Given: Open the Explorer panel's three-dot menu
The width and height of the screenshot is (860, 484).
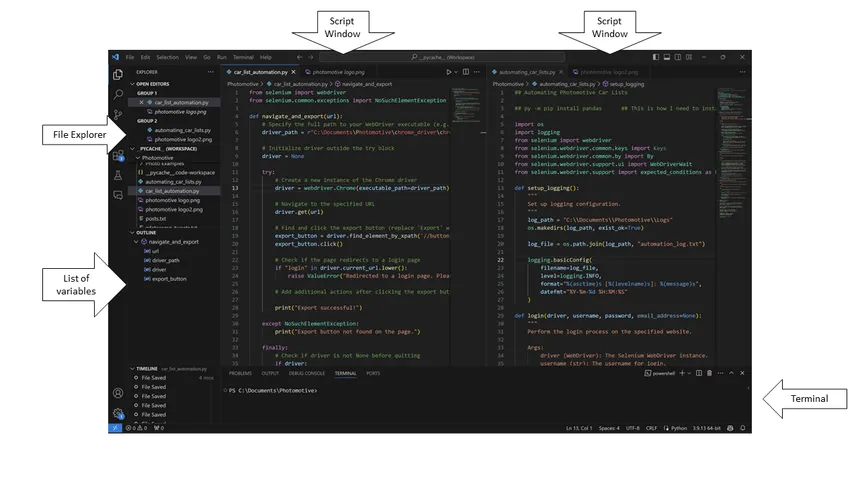Looking at the screenshot, I should click(211, 72).
